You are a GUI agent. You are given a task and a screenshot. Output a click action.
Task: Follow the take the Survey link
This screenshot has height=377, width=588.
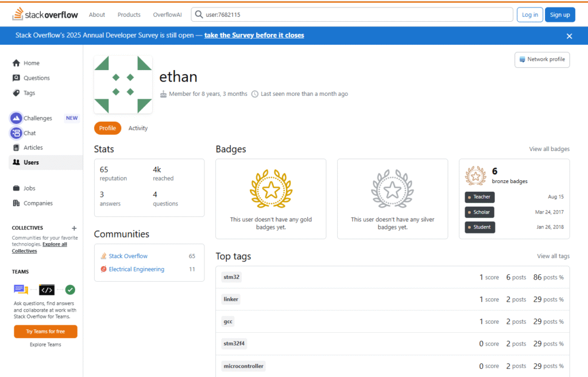(x=254, y=35)
